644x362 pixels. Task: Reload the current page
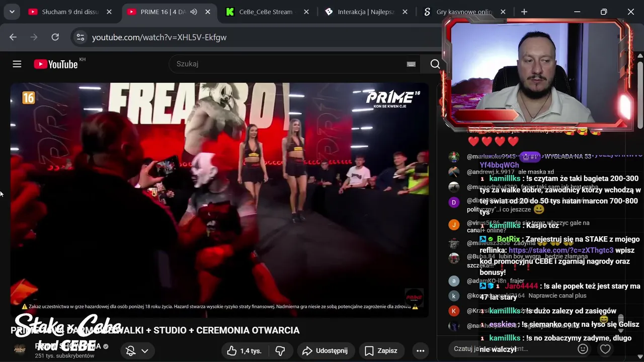coord(55,37)
